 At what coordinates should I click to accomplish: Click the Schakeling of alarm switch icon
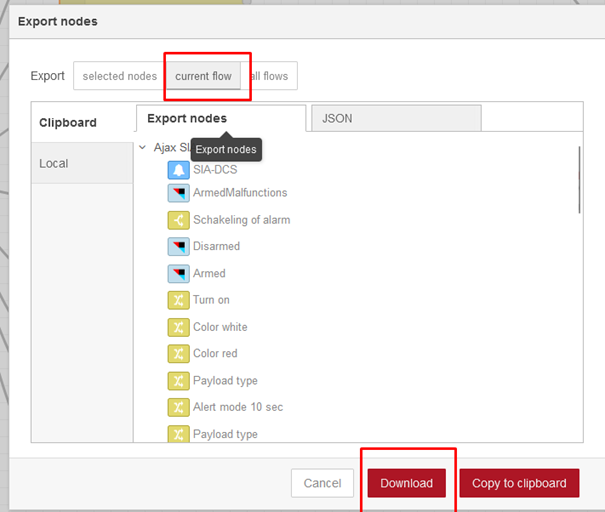[x=177, y=220]
